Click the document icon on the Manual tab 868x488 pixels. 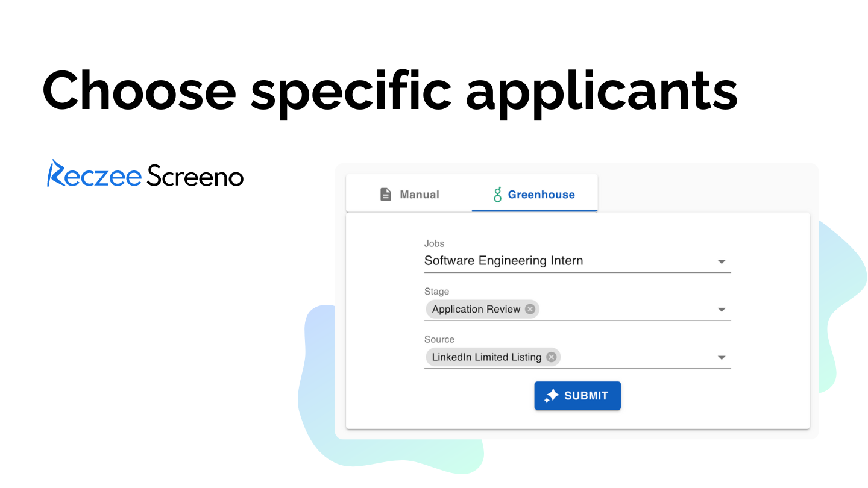[x=386, y=195]
